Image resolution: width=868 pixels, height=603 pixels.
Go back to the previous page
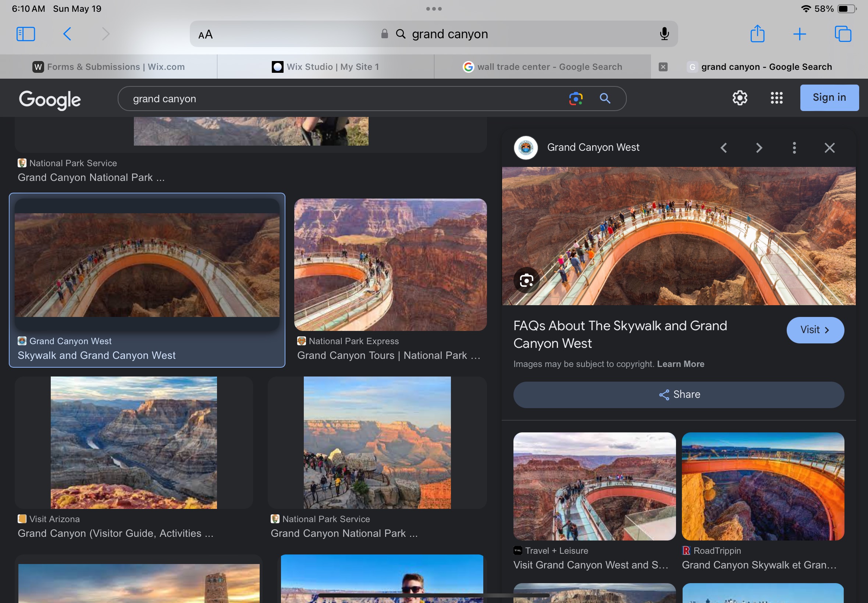tap(67, 34)
